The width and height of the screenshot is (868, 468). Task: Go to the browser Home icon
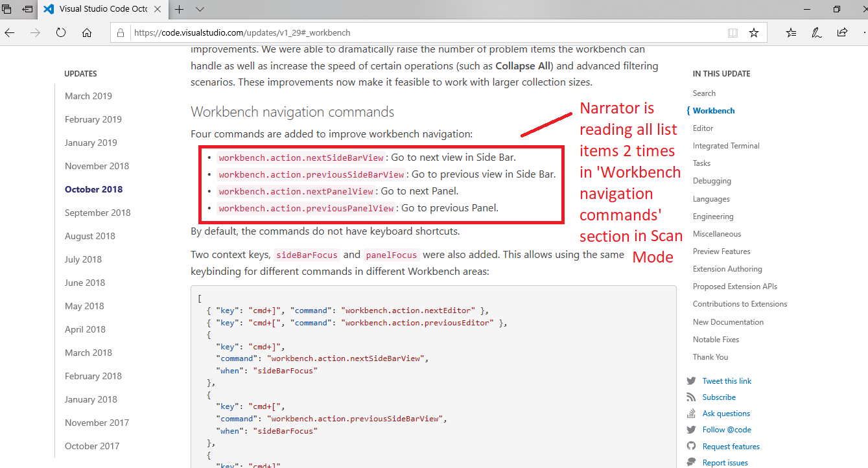(87, 32)
